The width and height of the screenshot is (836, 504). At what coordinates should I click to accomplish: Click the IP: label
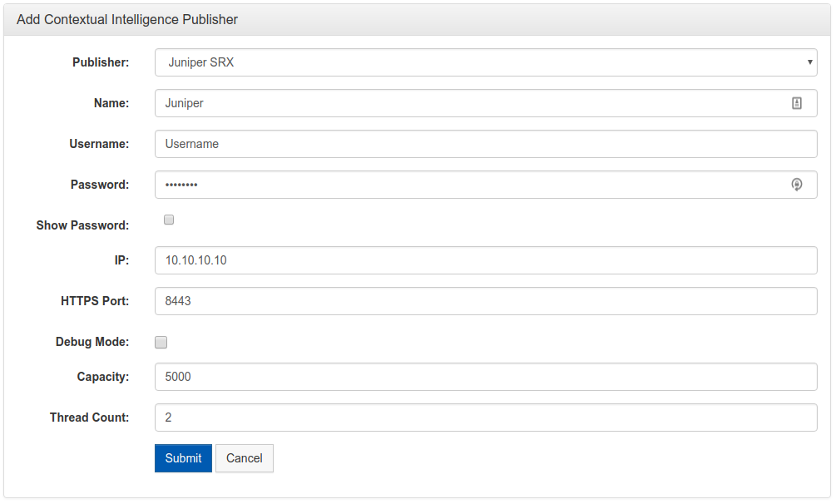click(x=121, y=260)
